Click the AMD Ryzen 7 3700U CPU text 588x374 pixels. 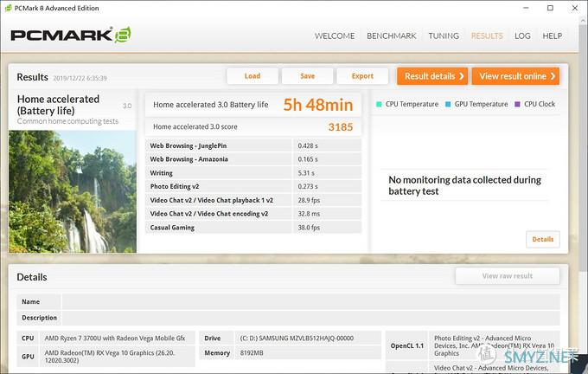[115, 338]
